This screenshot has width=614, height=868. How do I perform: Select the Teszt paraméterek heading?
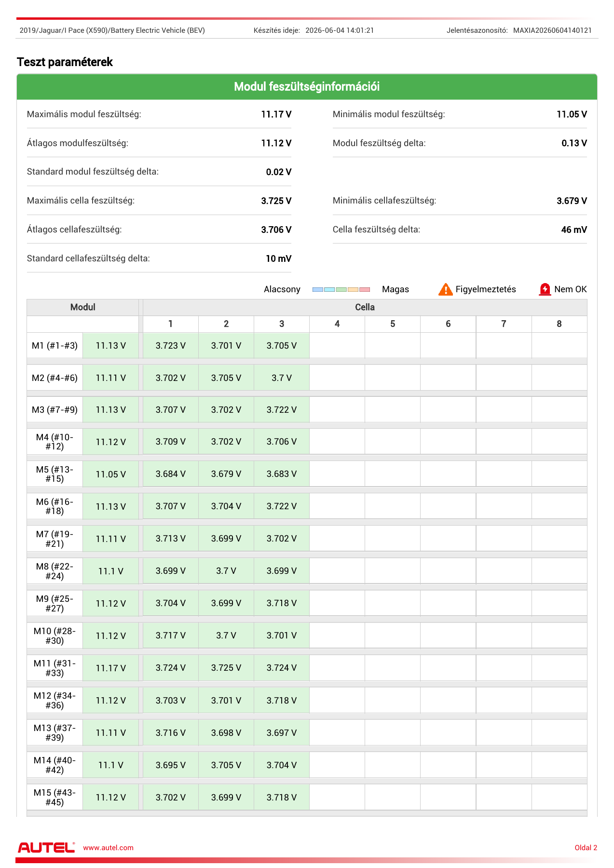(65, 62)
